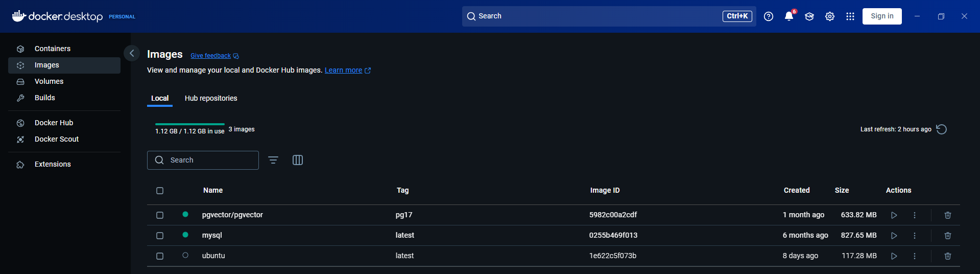Sort by the Created column header

[797, 190]
